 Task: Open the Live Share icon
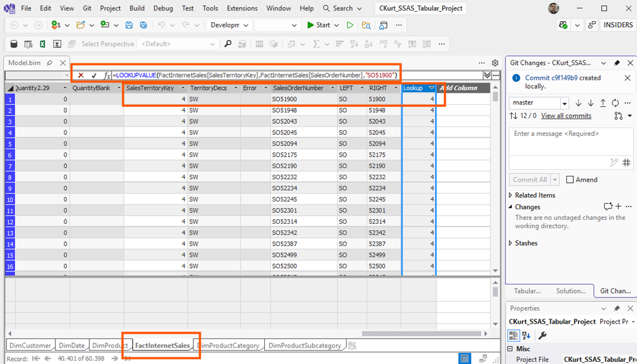tap(592, 25)
